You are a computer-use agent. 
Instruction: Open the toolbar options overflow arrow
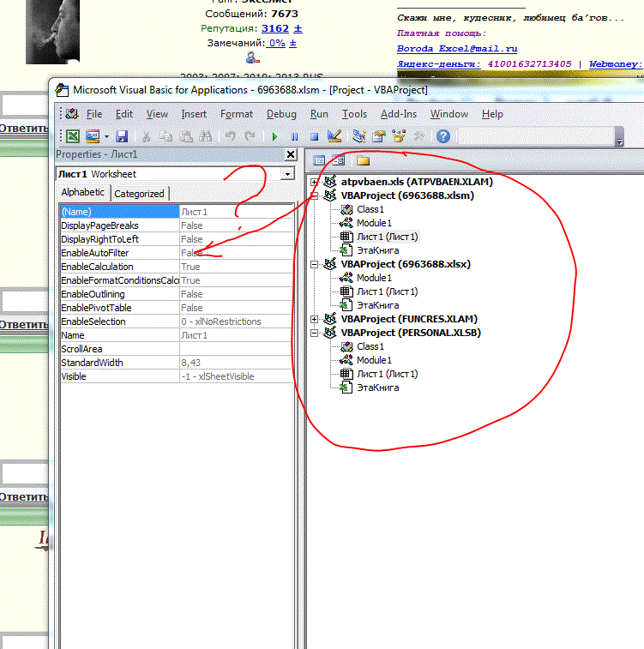coord(620,138)
